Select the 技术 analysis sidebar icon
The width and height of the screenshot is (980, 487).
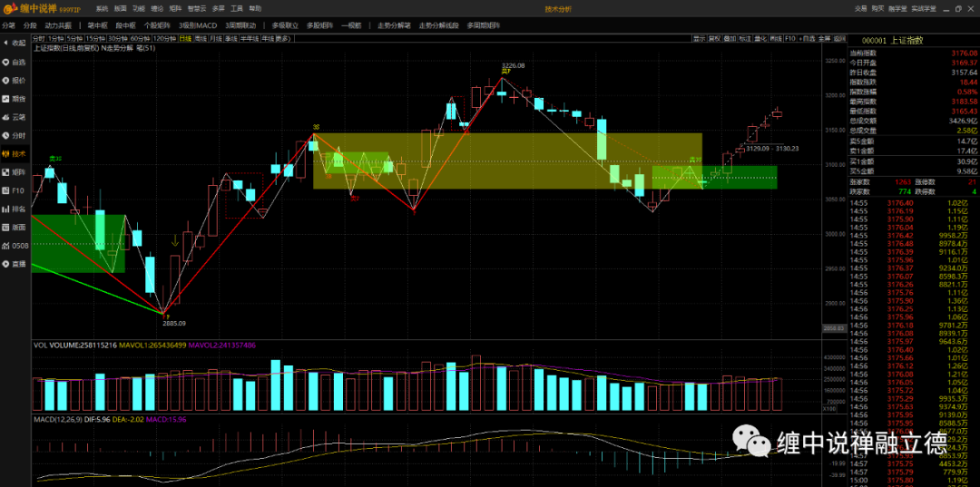(15, 153)
